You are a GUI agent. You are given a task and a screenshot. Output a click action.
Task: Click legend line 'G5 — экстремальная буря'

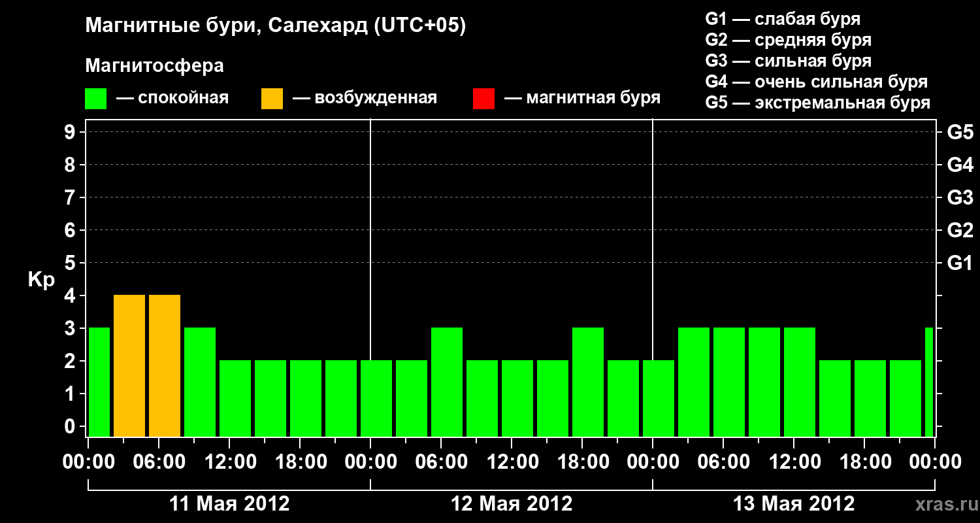817,103
